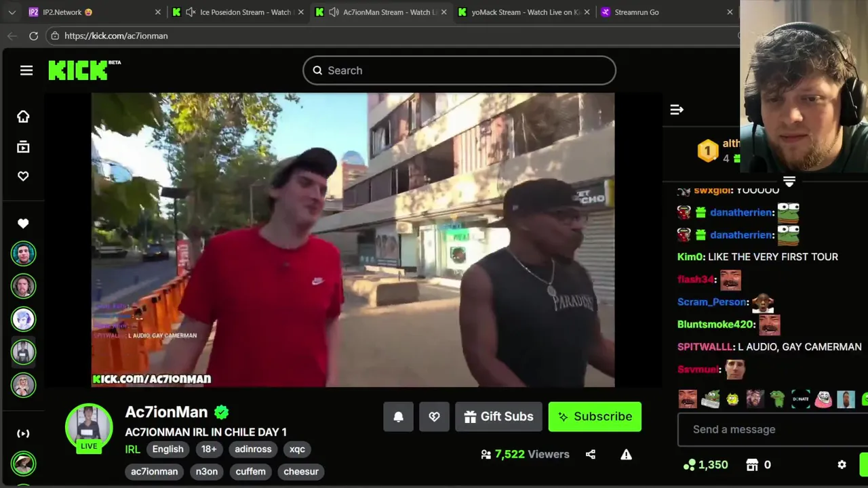Toggle notifications with the bell button
The height and width of the screenshot is (488, 868).
(399, 417)
